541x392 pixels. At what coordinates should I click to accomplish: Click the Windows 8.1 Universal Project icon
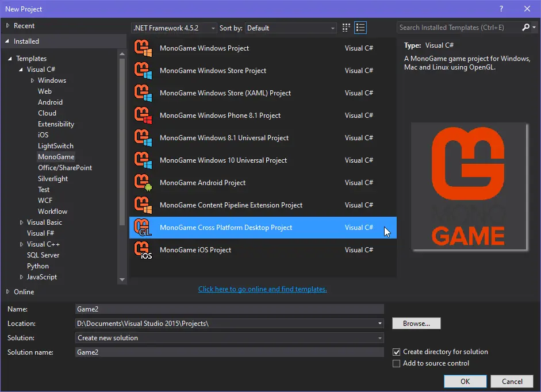(x=143, y=138)
